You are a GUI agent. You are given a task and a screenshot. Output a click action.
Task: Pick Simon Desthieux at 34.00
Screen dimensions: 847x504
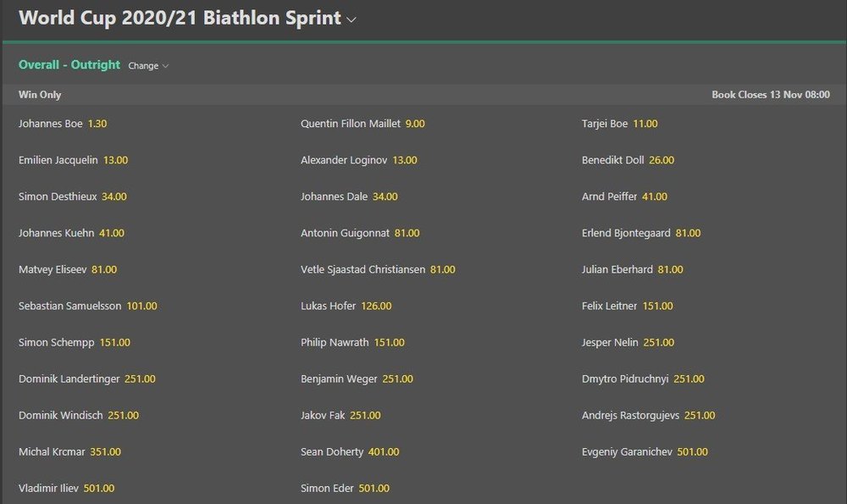pos(72,197)
